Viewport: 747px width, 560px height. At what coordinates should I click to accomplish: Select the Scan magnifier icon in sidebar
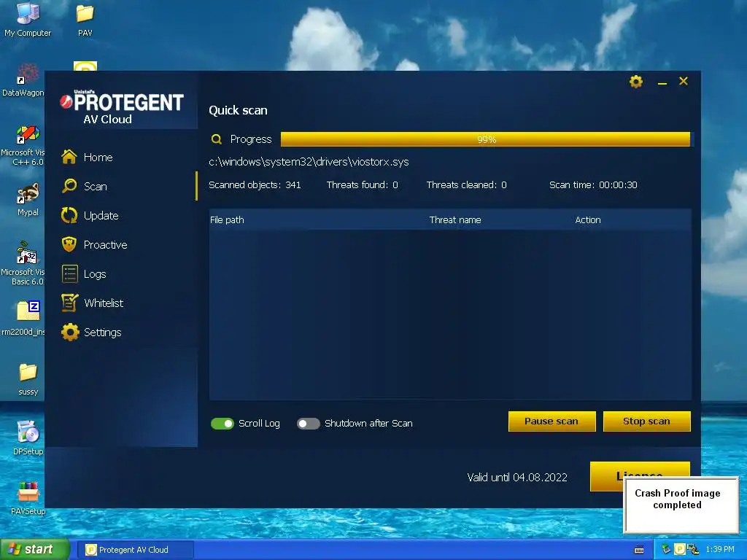(69, 186)
